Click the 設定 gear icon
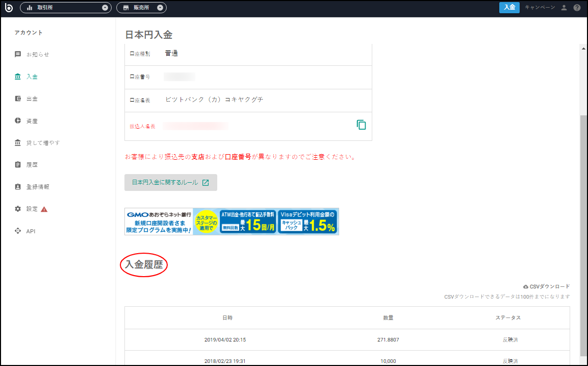The height and width of the screenshot is (366, 588). pos(18,209)
